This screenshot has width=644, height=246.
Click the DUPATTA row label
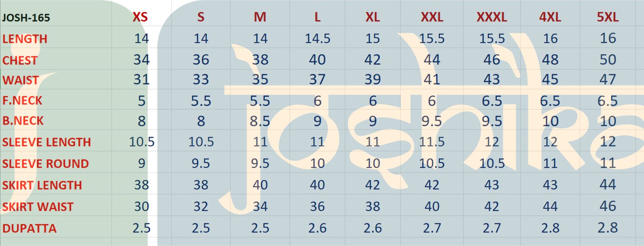(x=29, y=229)
